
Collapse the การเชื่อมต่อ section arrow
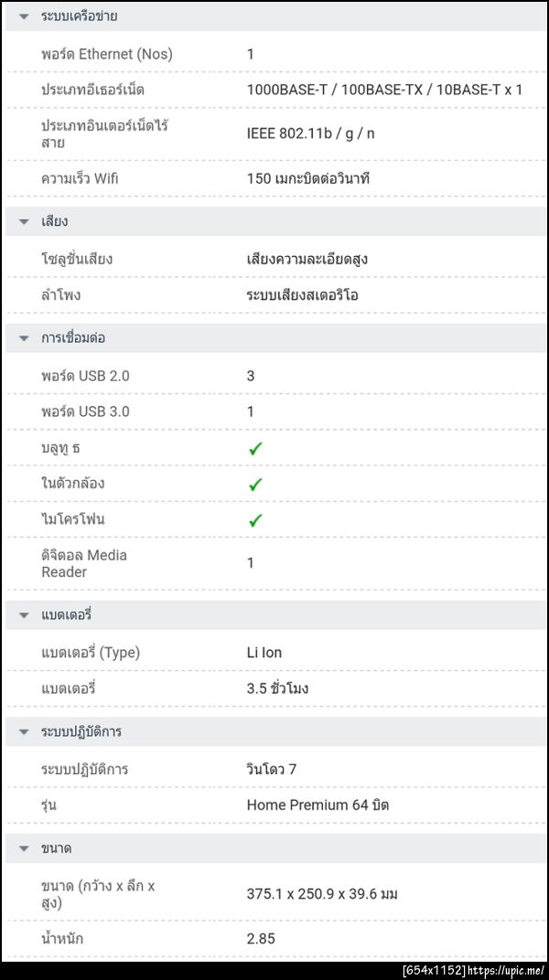click(x=24, y=338)
